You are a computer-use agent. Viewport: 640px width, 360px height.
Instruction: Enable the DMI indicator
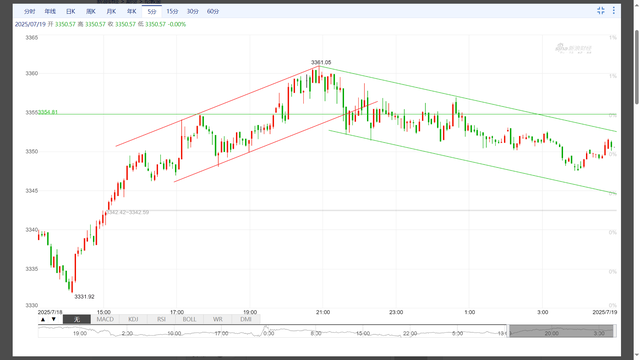pos(246,319)
